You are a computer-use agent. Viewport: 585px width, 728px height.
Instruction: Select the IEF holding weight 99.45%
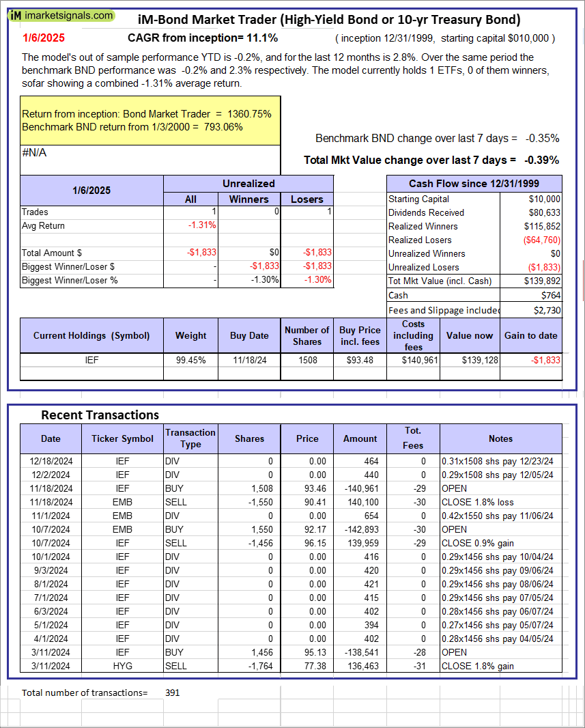pyautogui.click(x=190, y=360)
